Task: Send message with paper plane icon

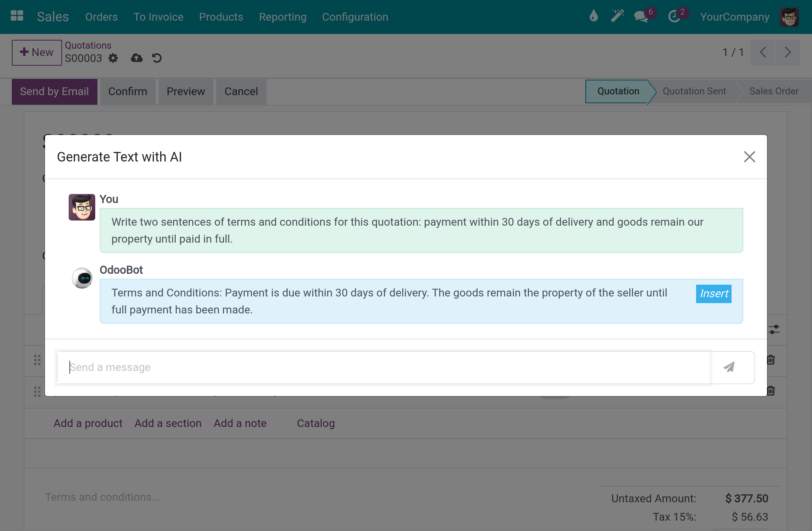Action: (729, 367)
